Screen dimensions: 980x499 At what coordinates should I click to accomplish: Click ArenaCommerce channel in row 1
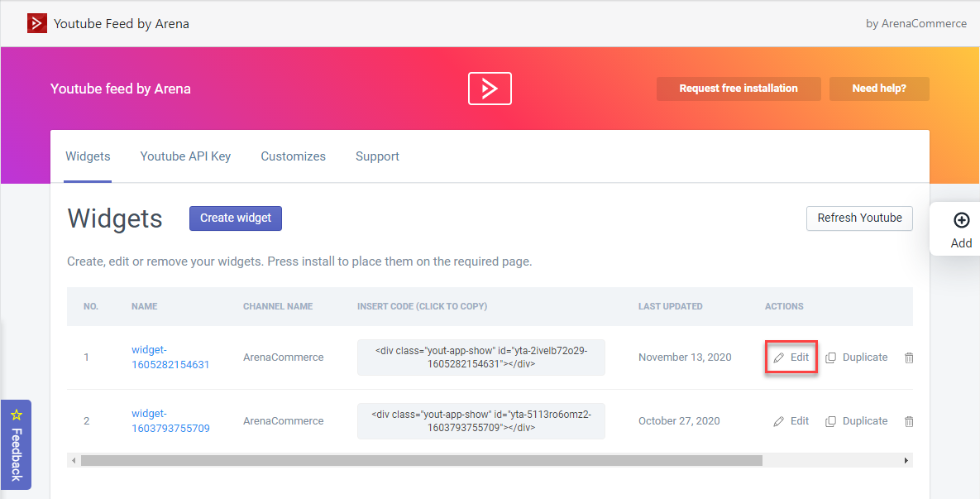[x=283, y=357]
